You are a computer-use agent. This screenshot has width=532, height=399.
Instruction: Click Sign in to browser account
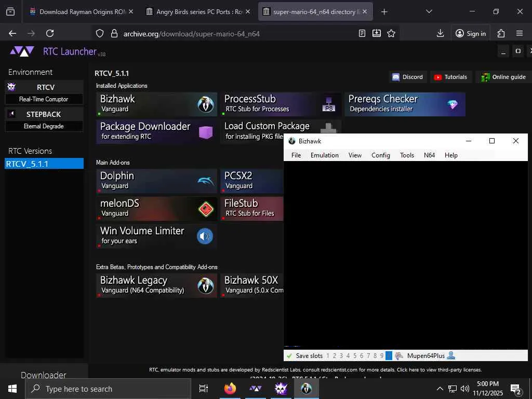point(471,33)
